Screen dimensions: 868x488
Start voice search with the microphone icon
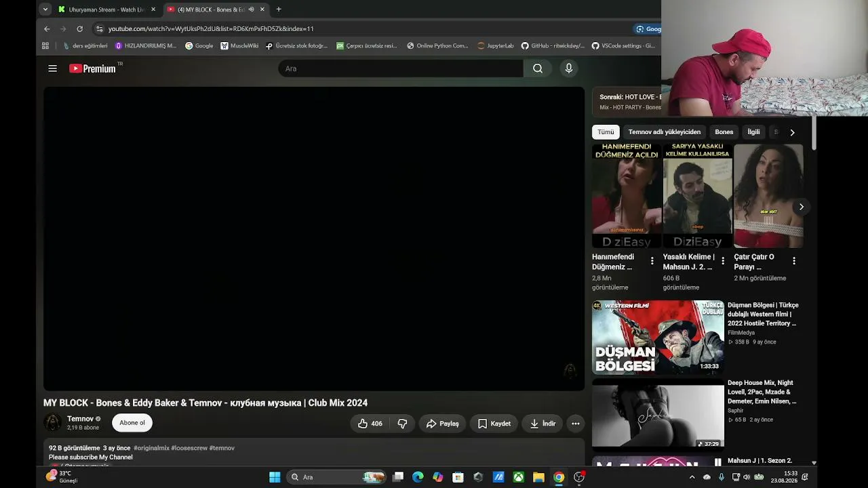pos(569,68)
